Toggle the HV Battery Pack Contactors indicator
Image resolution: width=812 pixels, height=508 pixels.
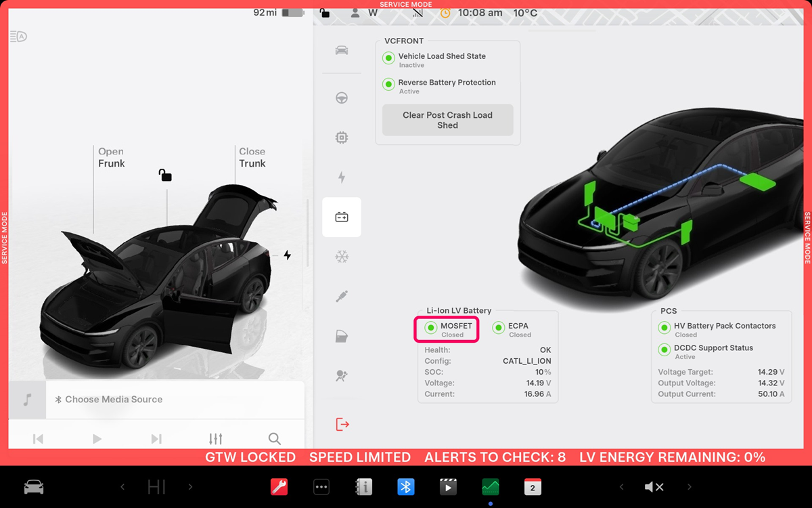point(664,329)
